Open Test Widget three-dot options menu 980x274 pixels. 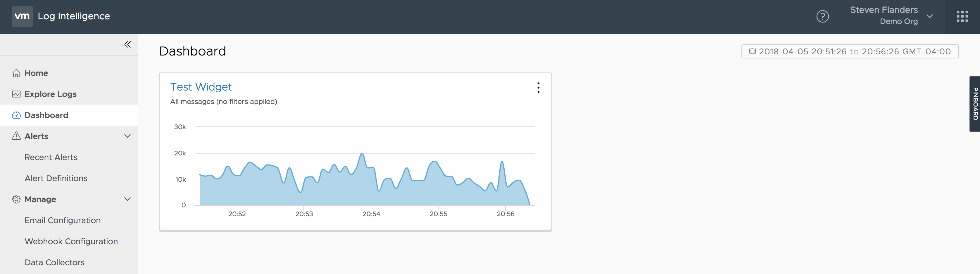point(538,88)
